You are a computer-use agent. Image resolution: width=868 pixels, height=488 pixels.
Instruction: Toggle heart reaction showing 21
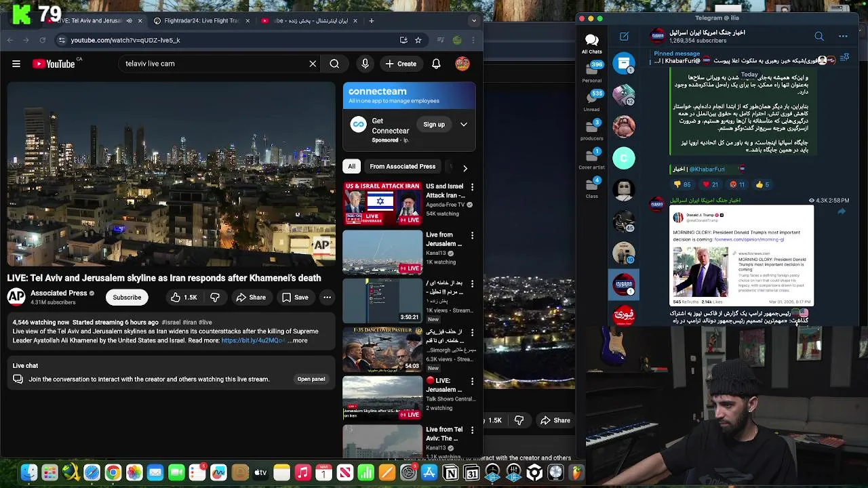coord(710,184)
